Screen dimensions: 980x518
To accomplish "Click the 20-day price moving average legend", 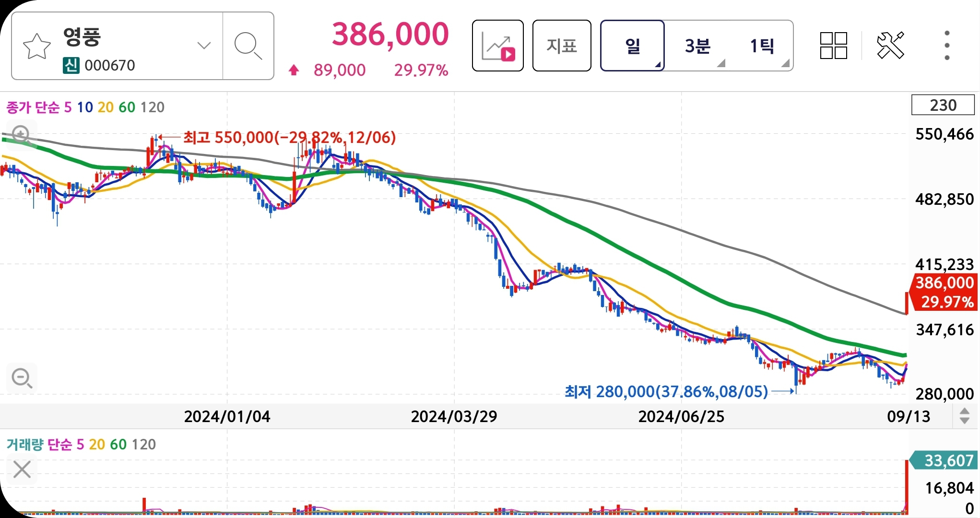I will click(106, 107).
